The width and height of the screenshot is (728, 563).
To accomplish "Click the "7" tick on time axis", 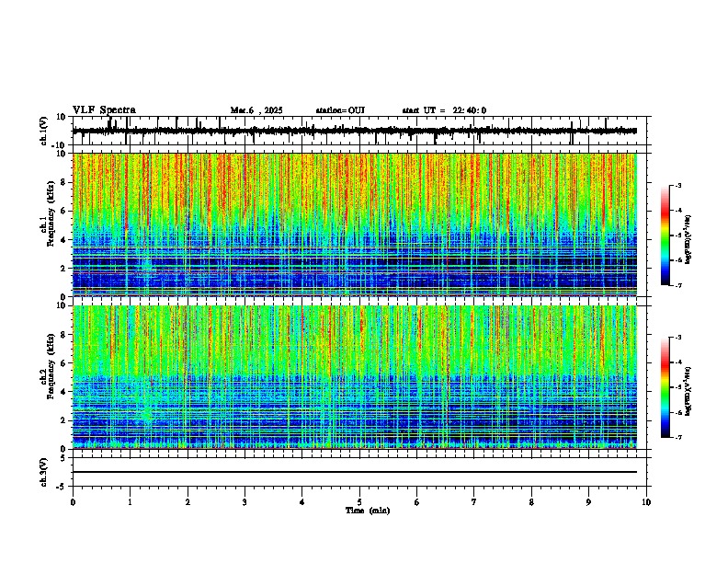I will (474, 502).
